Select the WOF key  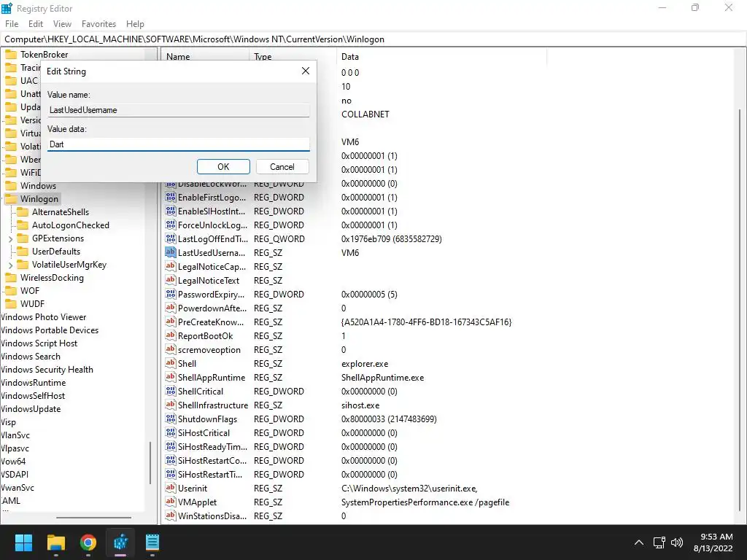click(x=29, y=290)
